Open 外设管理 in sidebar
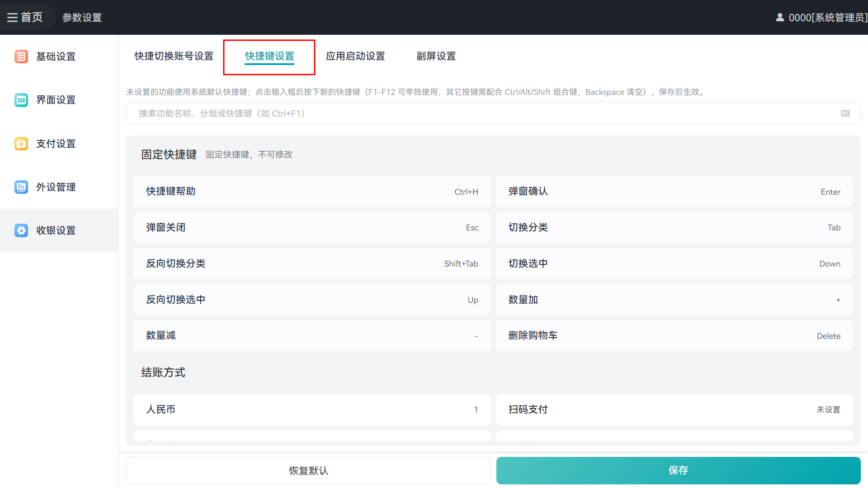The height and width of the screenshot is (488, 868). point(59,187)
